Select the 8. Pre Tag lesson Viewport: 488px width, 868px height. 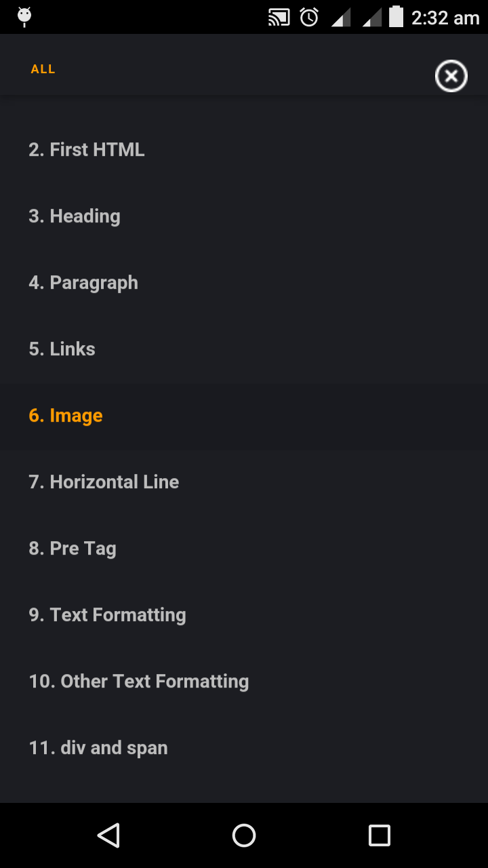click(72, 548)
